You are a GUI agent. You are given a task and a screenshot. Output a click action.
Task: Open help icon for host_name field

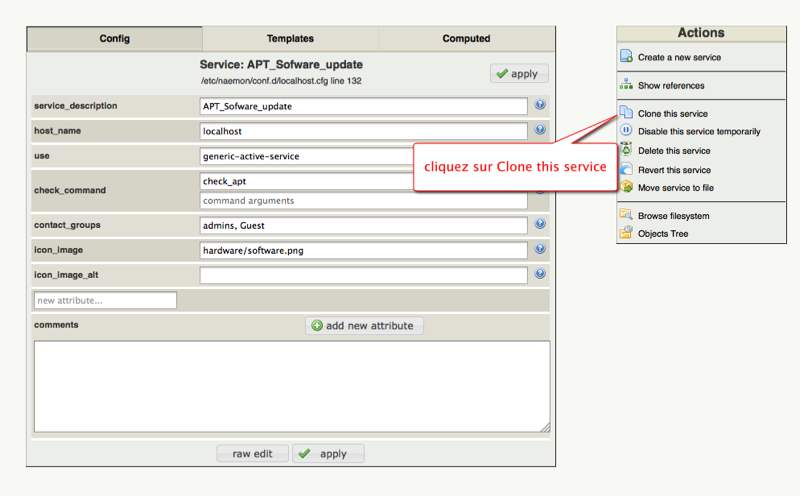click(540, 130)
